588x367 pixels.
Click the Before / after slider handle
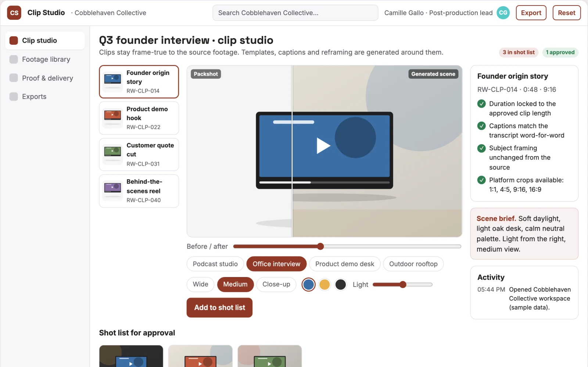(x=320, y=246)
